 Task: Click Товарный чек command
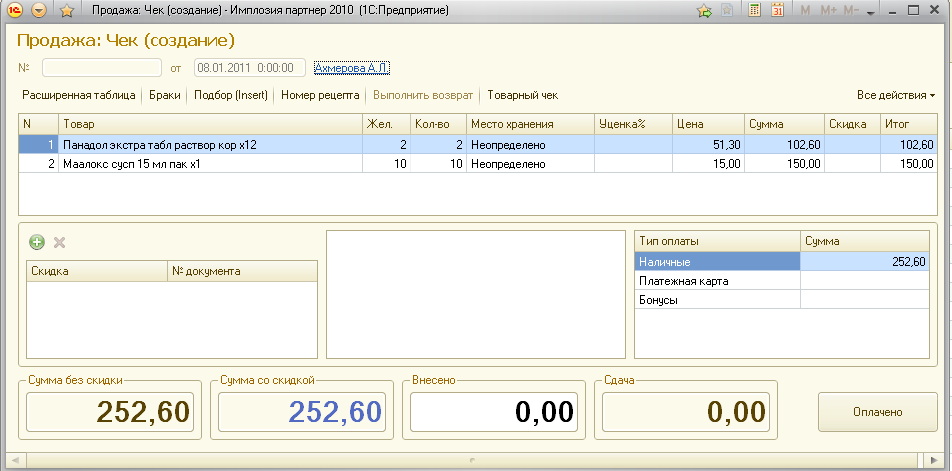coord(523,95)
